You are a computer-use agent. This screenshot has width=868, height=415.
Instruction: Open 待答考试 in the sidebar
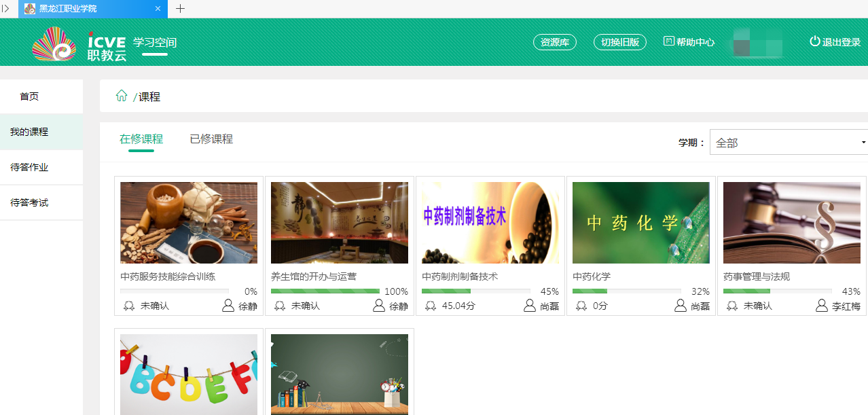(x=29, y=202)
